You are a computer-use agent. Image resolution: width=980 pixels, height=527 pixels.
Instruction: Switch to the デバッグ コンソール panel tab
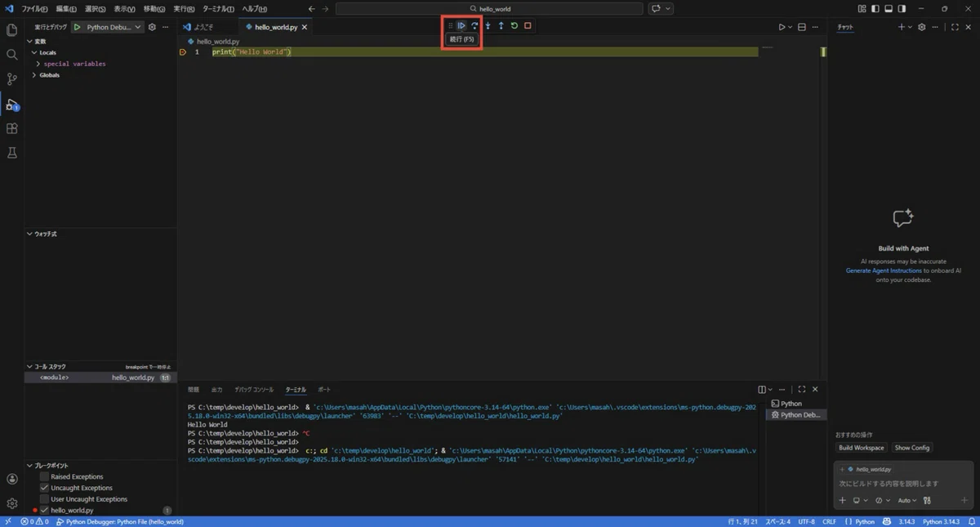pos(254,390)
